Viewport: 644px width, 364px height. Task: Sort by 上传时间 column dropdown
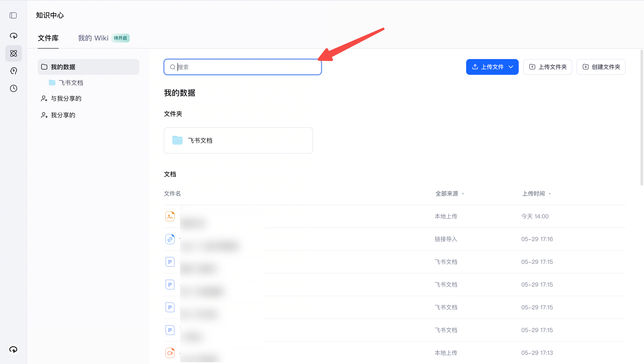pos(536,194)
